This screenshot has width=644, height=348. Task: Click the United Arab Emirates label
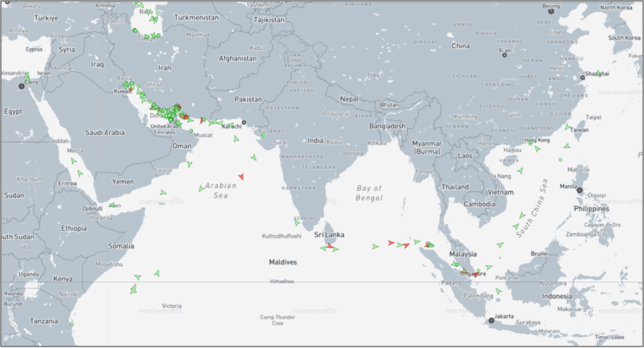(x=164, y=129)
